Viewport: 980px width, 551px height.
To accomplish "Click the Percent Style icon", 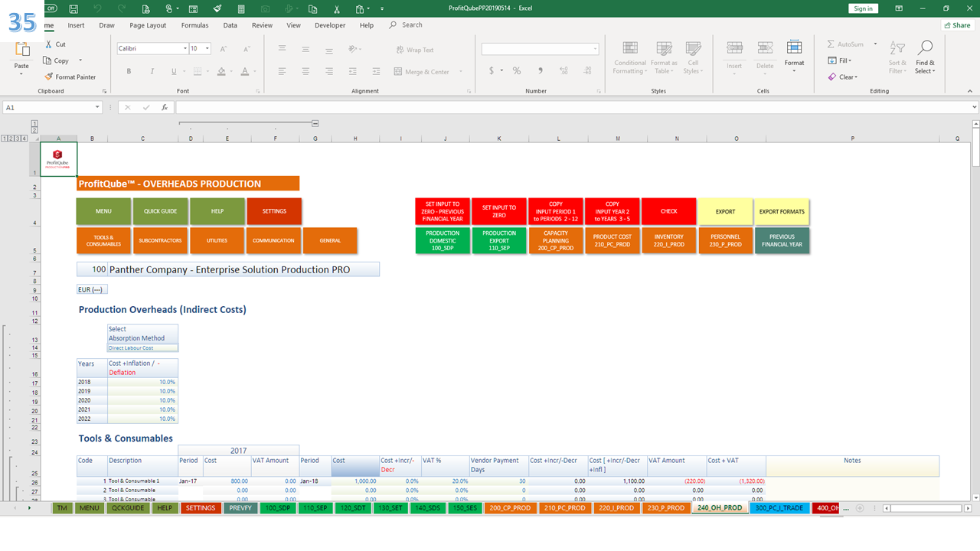I will (517, 70).
